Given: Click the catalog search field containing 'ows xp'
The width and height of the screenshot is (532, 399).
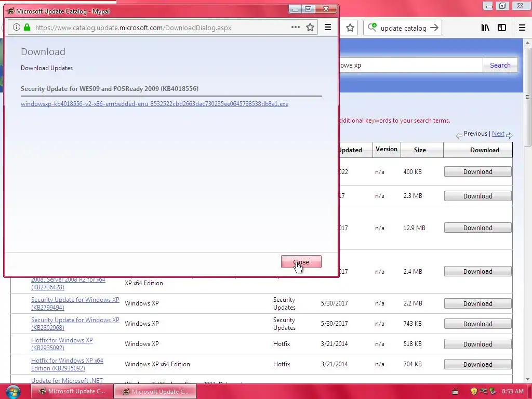Looking at the screenshot, I should click(410, 65).
